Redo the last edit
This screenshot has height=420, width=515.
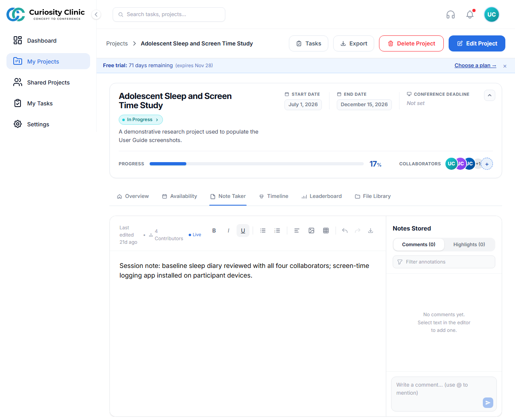(358, 231)
